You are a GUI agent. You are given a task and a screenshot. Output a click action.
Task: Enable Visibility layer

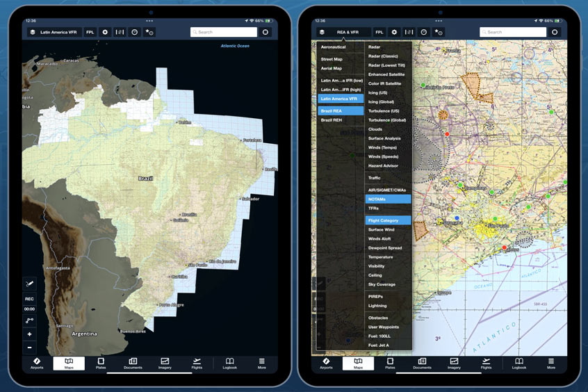388,266
